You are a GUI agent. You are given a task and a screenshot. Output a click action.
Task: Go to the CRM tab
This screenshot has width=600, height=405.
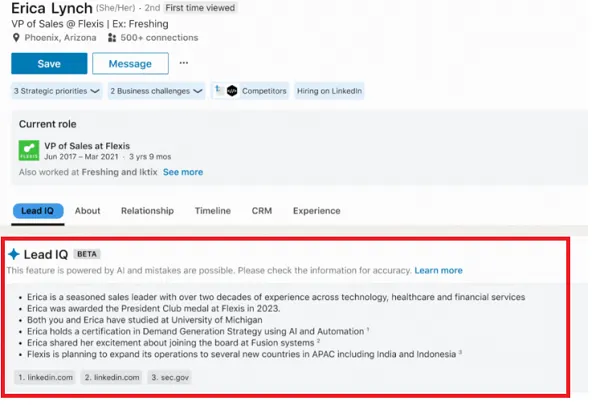(262, 211)
